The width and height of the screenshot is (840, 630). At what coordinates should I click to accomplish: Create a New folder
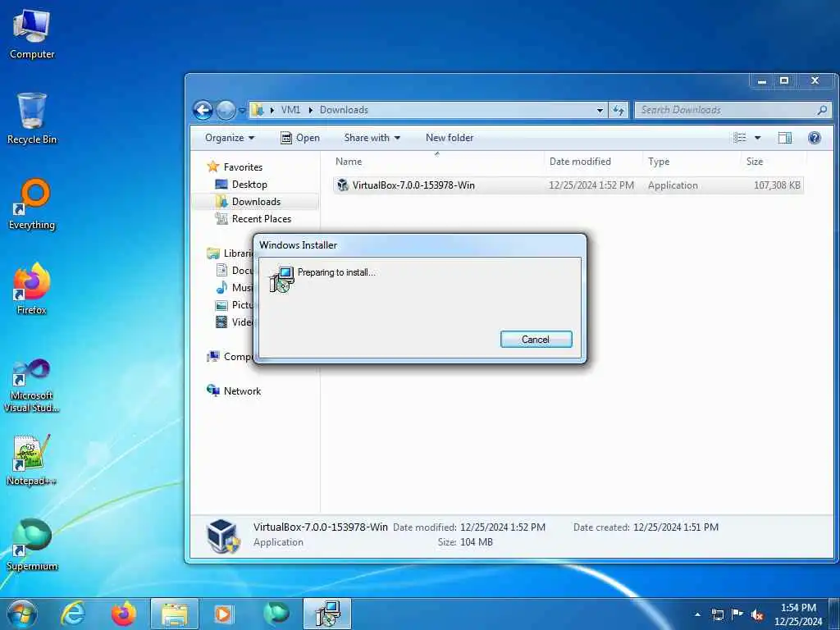click(x=450, y=138)
